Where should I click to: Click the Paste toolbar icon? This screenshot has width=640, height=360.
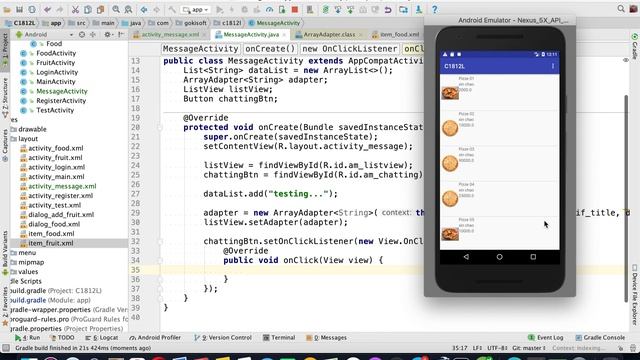100,9
